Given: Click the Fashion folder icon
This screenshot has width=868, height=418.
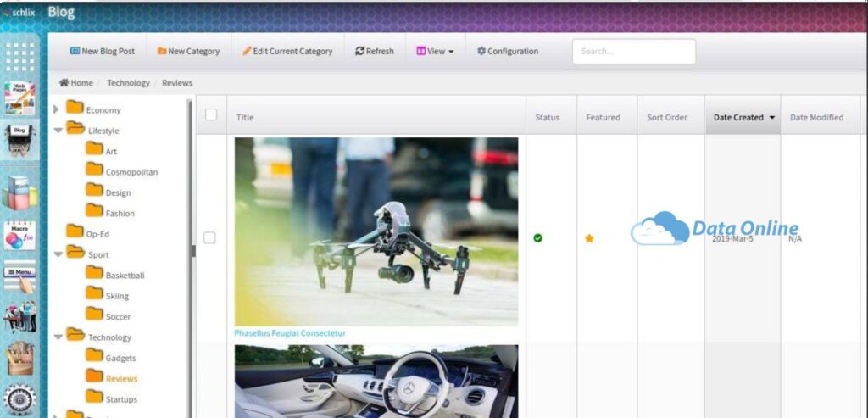Looking at the screenshot, I should point(95,211).
